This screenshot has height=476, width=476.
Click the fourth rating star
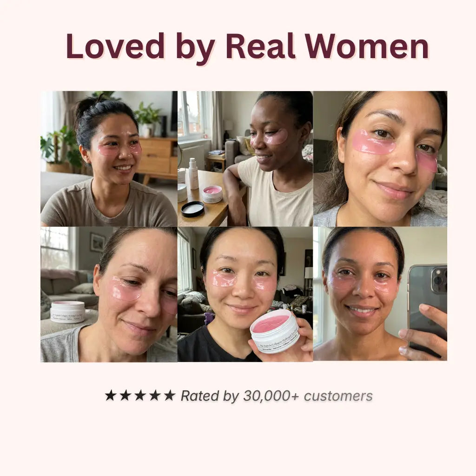[155, 395]
